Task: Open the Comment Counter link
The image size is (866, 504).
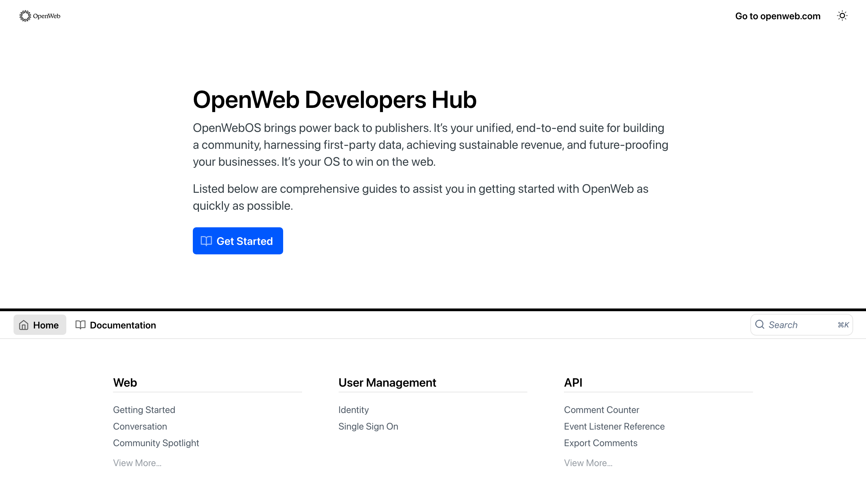Action: pos(602,410)
